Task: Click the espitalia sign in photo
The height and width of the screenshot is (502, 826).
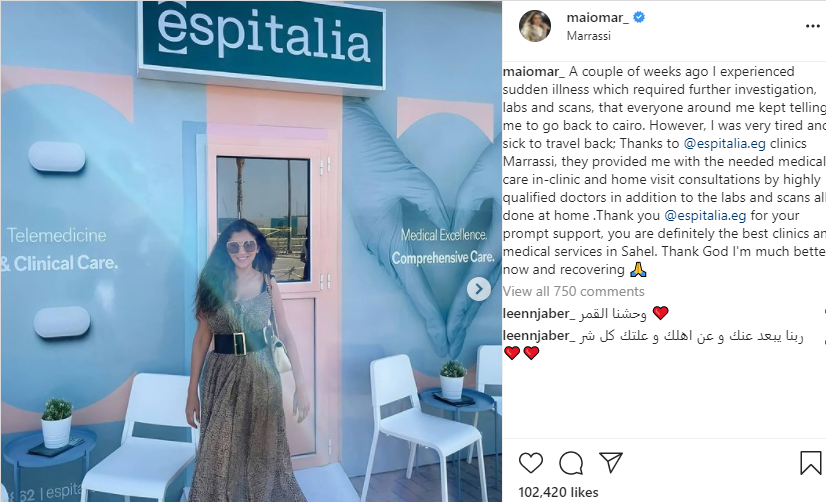Action: tap(262, 43)
